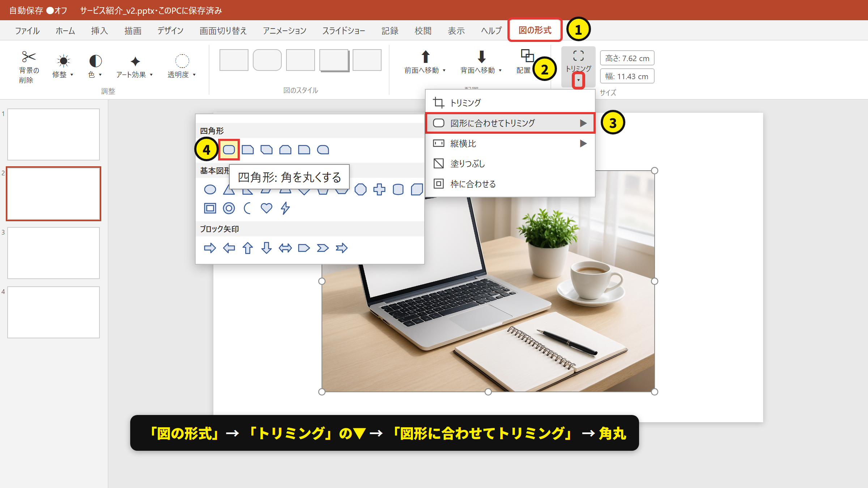This screenshot has height=488, width=868.
Task: Select slide 3 thumbnail
Action: click(54, 253)
